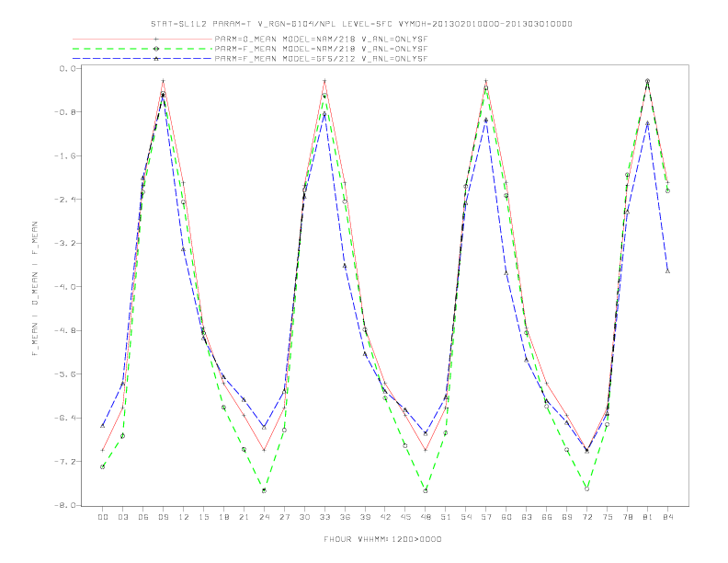Viewport: 728px width, 563px height.
Task: Click the x-axis tick label 36
Action: [345, 517]
